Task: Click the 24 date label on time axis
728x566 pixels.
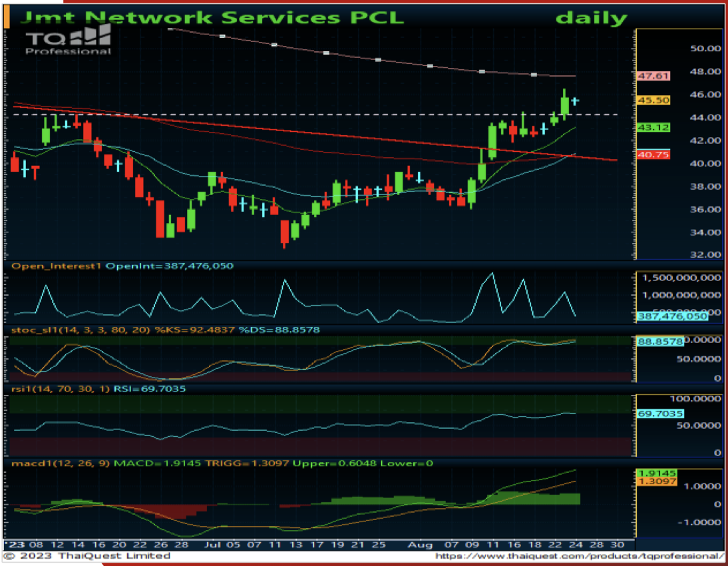Action: pyautogui.click(x=576, y=545)
